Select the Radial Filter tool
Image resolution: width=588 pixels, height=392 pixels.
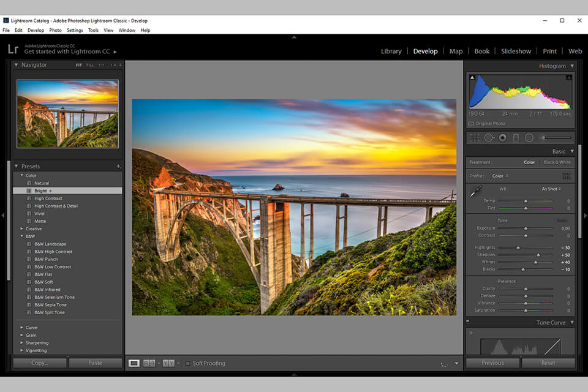click(529, 137)
